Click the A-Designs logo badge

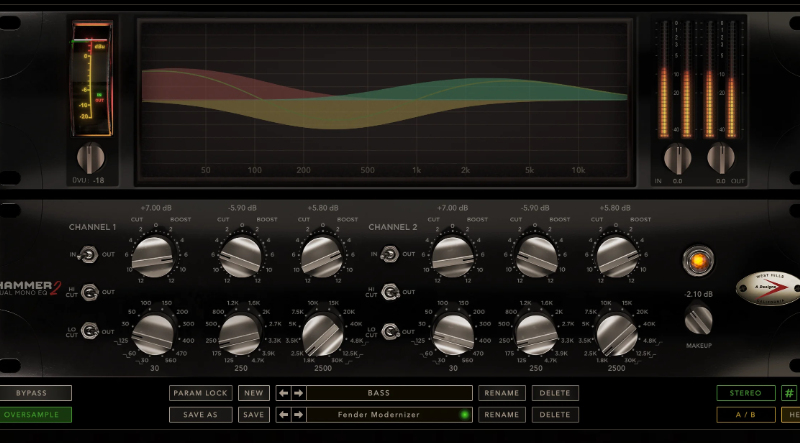[768, 288]
